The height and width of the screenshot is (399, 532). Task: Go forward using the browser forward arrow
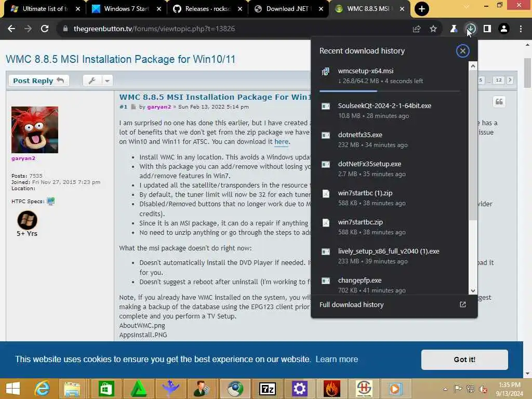pos(28,29)
